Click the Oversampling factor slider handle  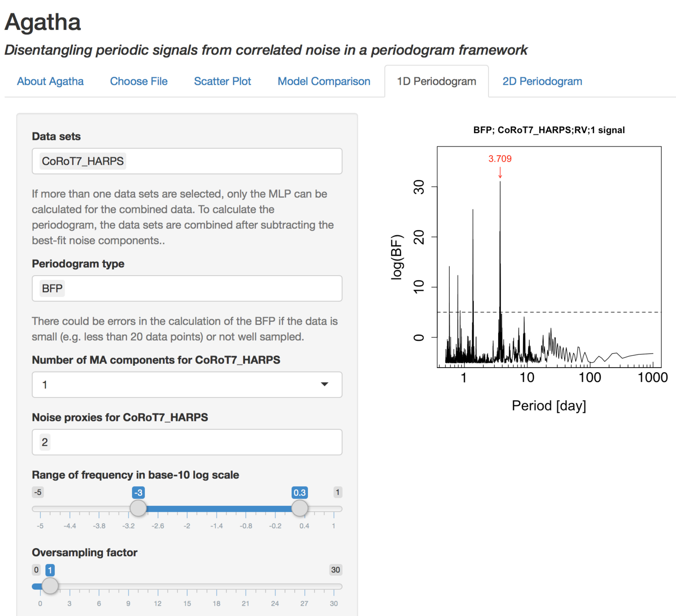[x=50, y=585]
